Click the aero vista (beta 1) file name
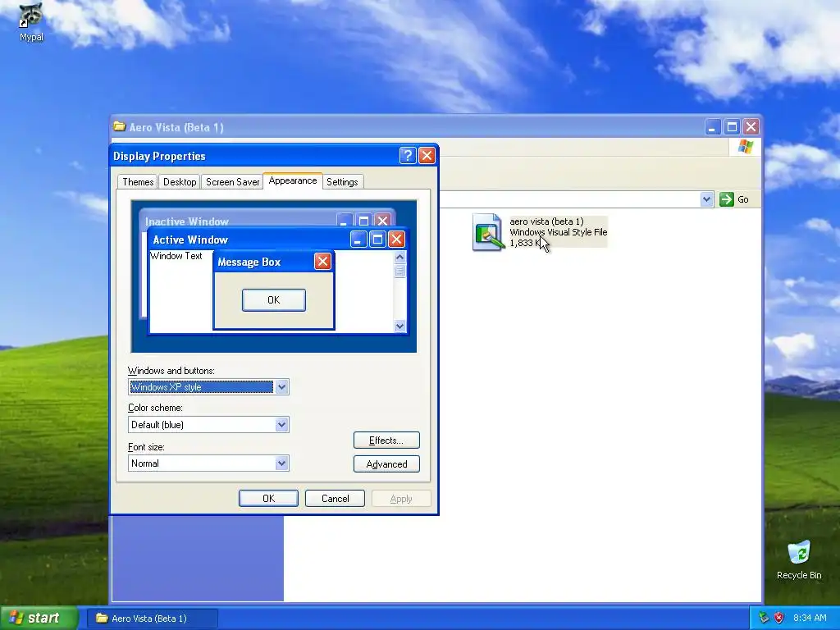840x630 pixels. click(x=546, y=221)
